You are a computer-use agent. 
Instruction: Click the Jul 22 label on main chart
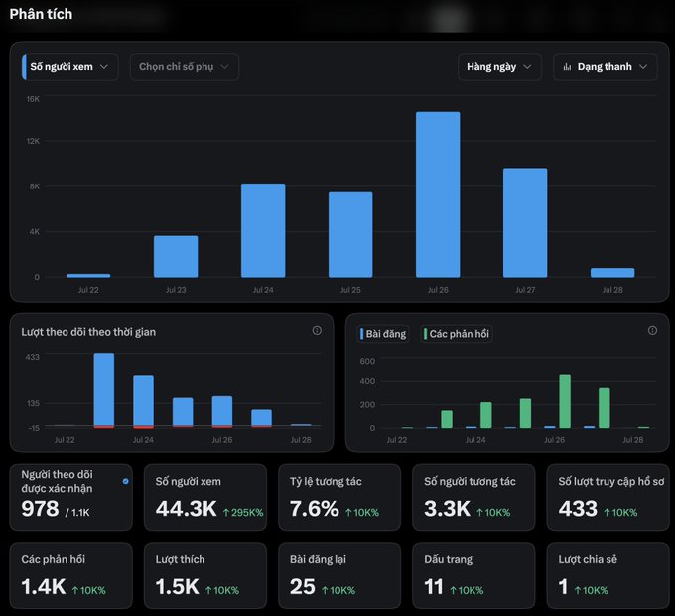point(88,290)
